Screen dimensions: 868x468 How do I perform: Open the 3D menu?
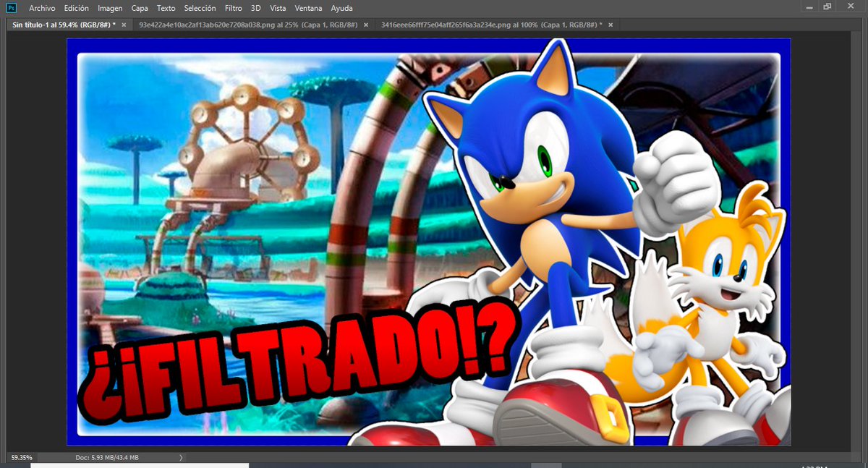tap(255, 8)
